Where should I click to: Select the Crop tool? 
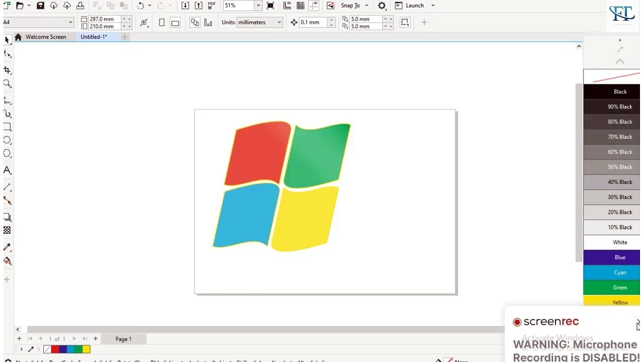pyautogui.click(x=7, y=70)
